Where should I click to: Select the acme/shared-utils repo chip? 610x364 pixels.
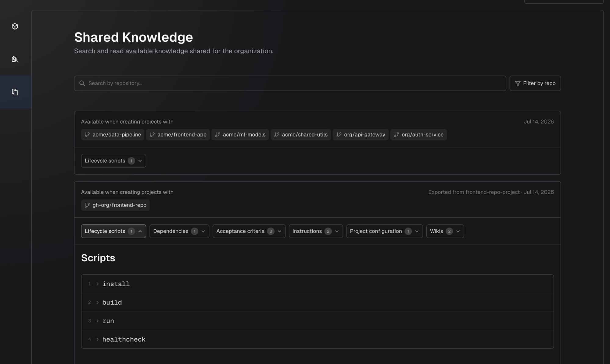[301, 135]
